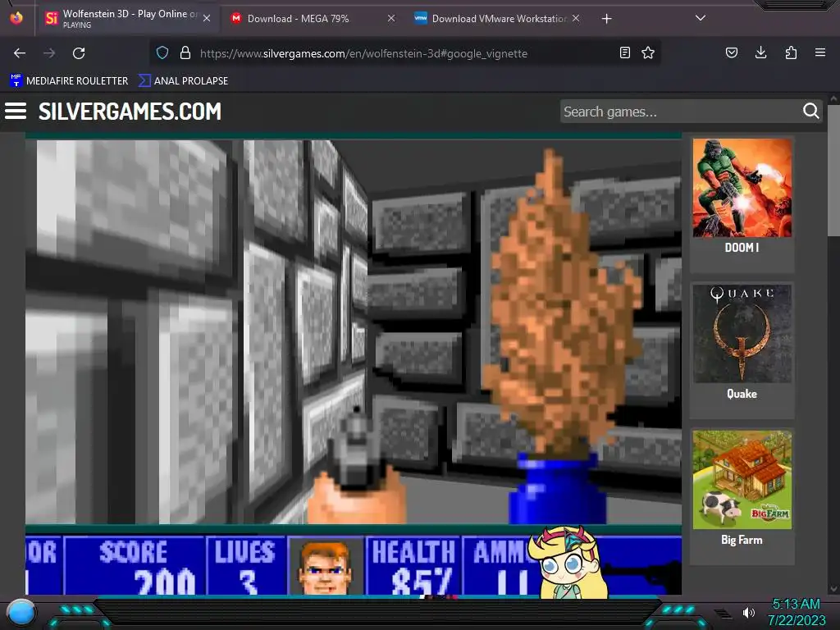Go forward to the next page

[x=49, y=53]
